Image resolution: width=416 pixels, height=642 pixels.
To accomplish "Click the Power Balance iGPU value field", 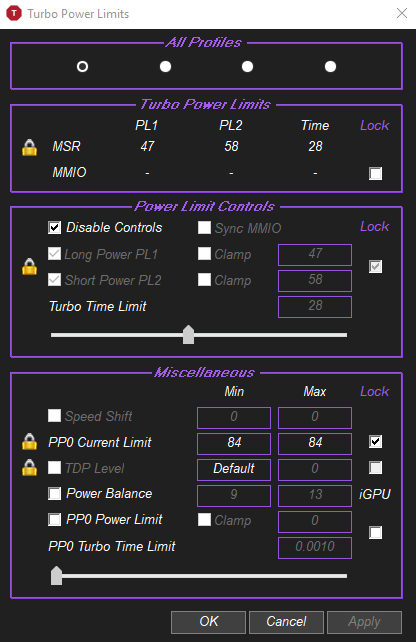I will pos(315,496).
